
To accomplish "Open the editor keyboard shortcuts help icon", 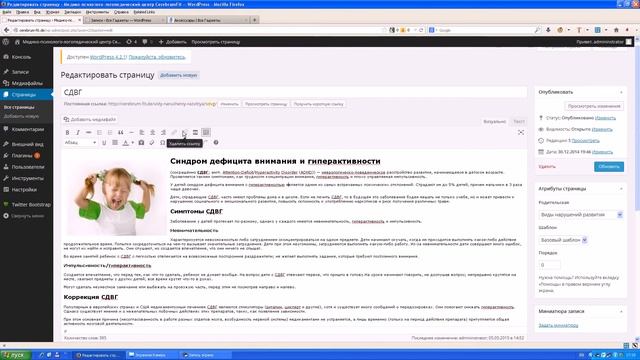I will [216, 142].
